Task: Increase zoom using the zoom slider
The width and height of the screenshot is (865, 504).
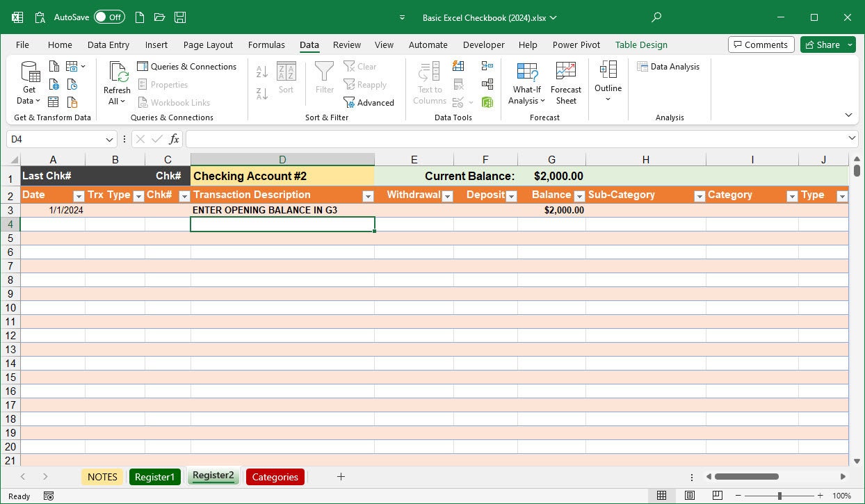Action: 820,496
